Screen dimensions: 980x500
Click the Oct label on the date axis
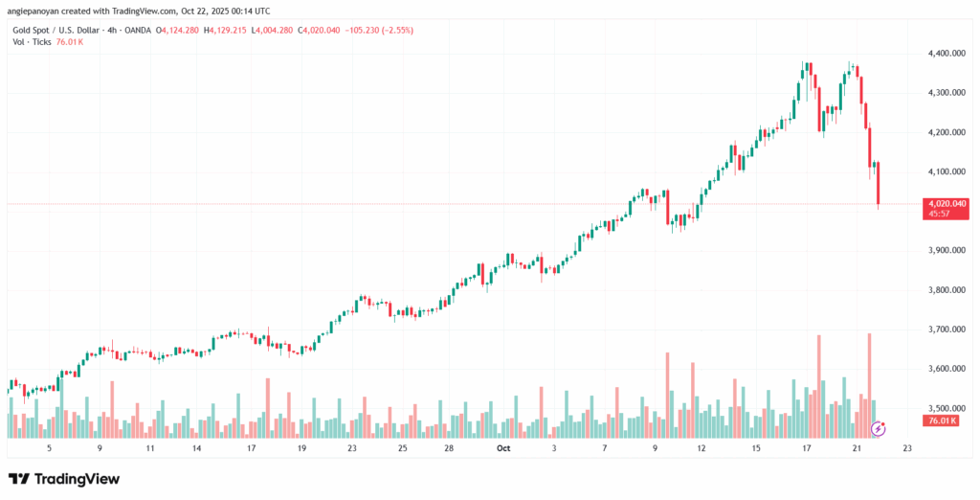504,447
